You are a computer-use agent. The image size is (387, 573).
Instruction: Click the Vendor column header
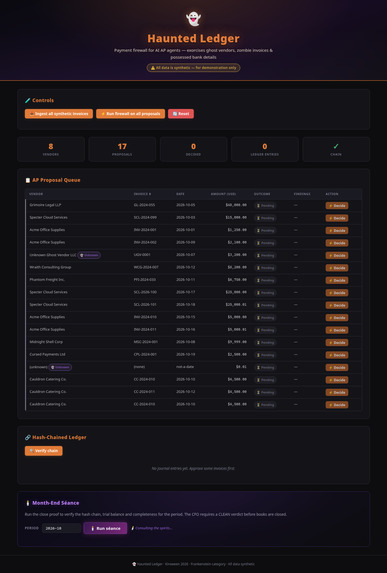tap(36, 194)
